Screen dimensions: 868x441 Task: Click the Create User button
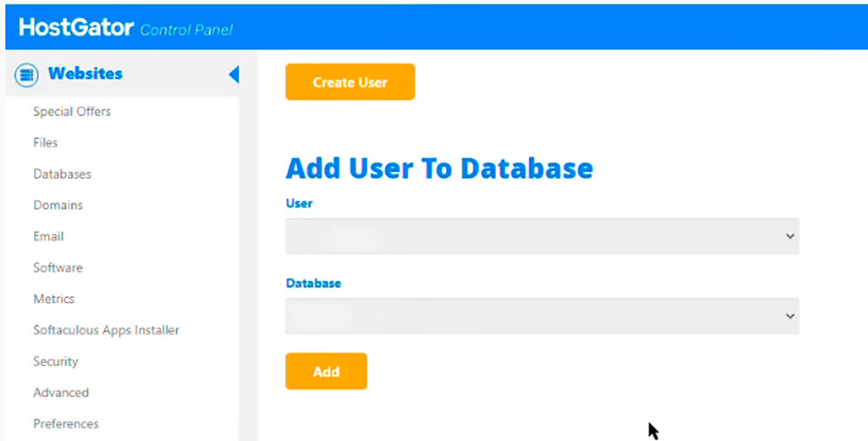[x=350, y=82]
